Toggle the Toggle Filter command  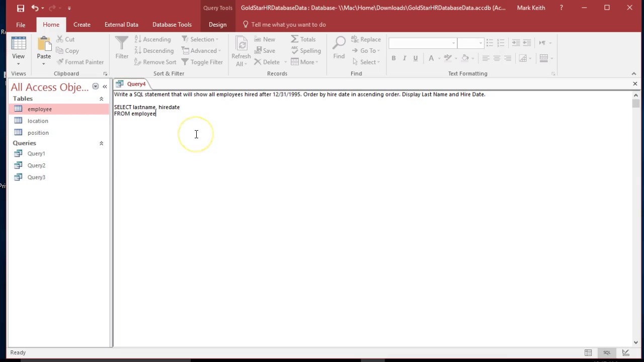202,62
